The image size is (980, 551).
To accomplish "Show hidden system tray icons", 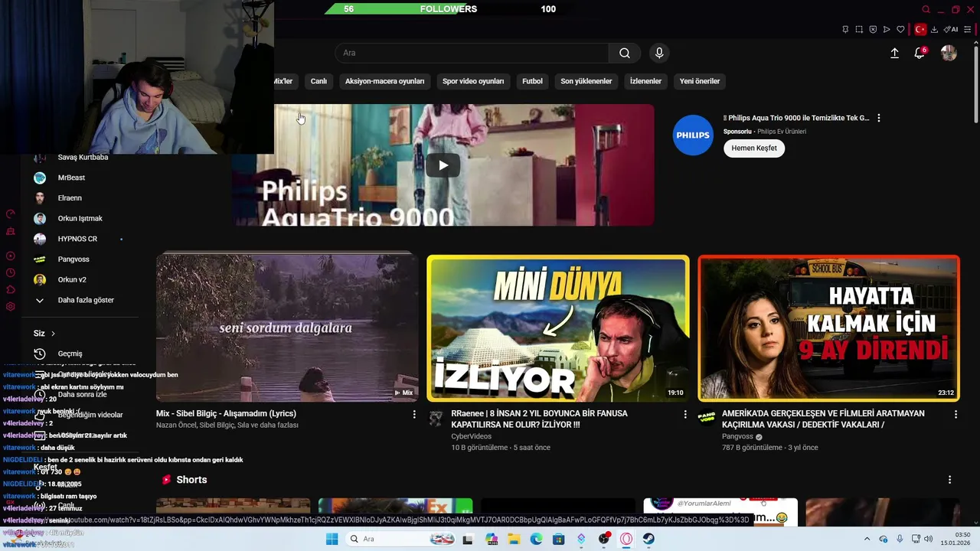I will coord(867,539).
